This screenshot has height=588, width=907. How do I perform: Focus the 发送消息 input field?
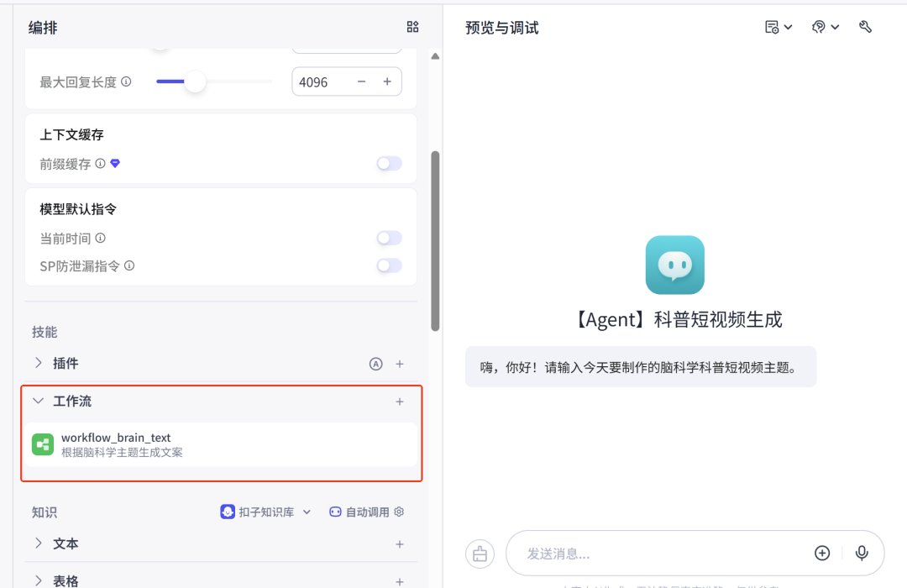659,554
